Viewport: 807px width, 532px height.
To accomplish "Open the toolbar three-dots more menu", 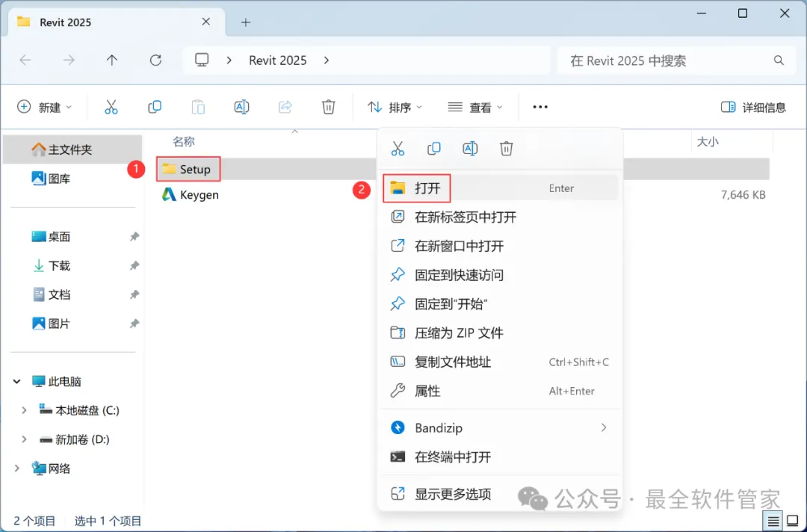I will [540, 107].
